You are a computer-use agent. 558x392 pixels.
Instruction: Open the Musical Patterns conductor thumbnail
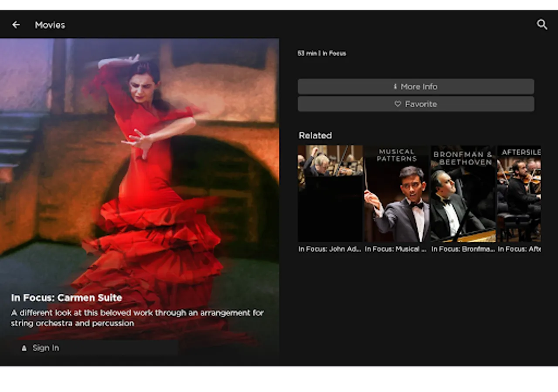(x=397, y=193)
